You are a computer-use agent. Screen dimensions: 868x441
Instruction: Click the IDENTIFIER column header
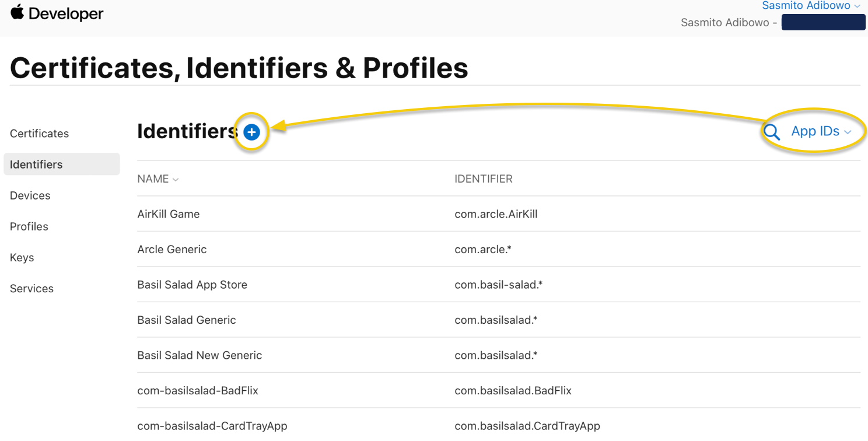click(483, 179)
